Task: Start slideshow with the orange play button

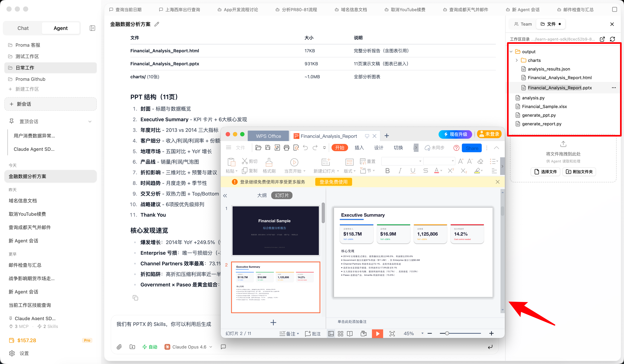Action: coord(377,334)
